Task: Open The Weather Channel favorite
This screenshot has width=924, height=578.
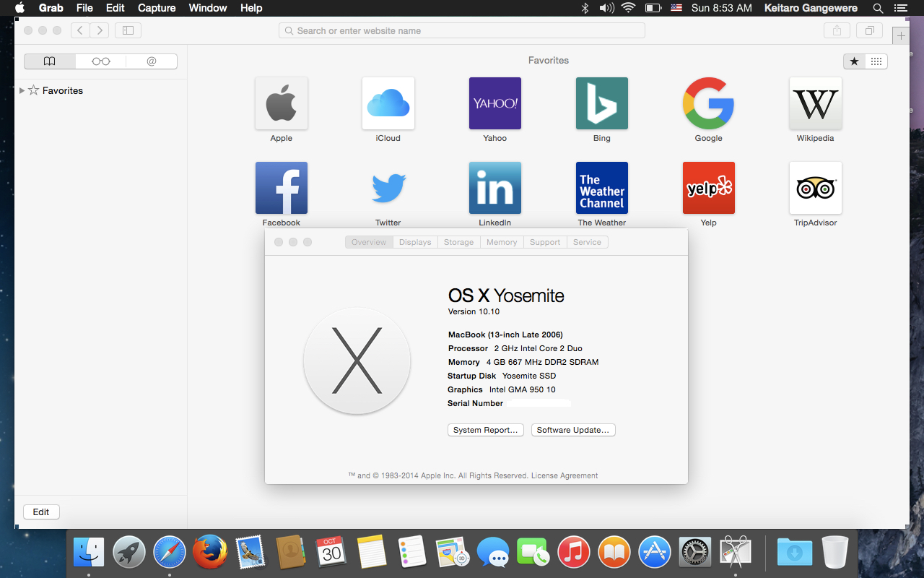Action: 602,188
